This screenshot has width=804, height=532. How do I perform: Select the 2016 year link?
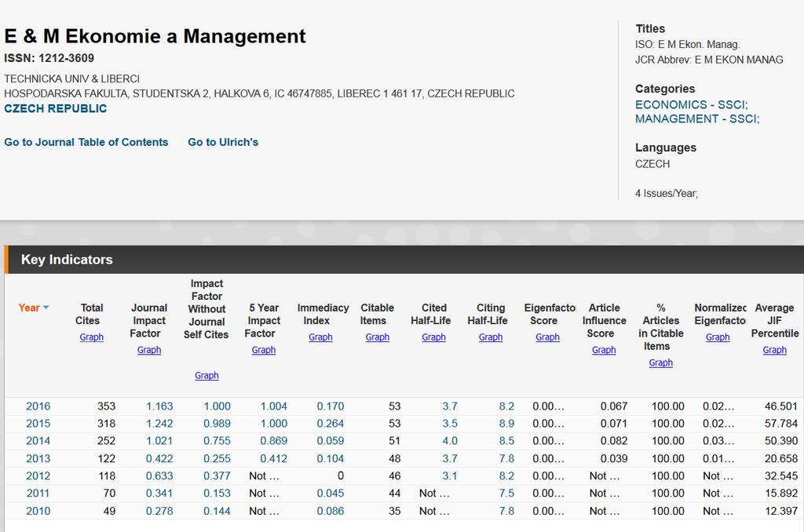(x=38, y=406)
